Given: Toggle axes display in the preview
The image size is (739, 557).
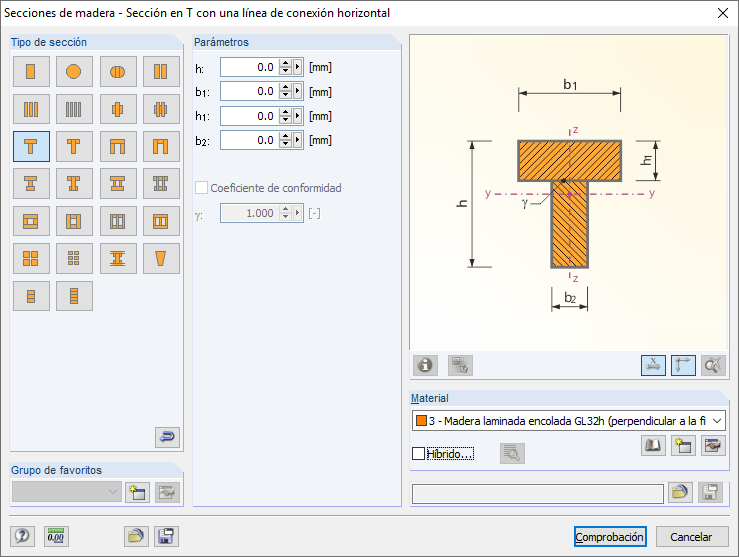Looking at the screenshot, I should pyautogui.click(x=683, y=365).
